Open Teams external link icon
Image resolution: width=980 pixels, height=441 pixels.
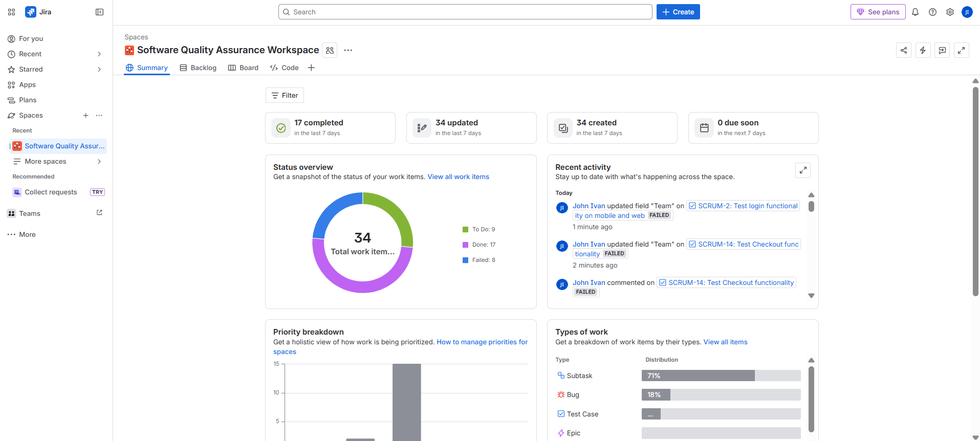[x=99, y=213]
